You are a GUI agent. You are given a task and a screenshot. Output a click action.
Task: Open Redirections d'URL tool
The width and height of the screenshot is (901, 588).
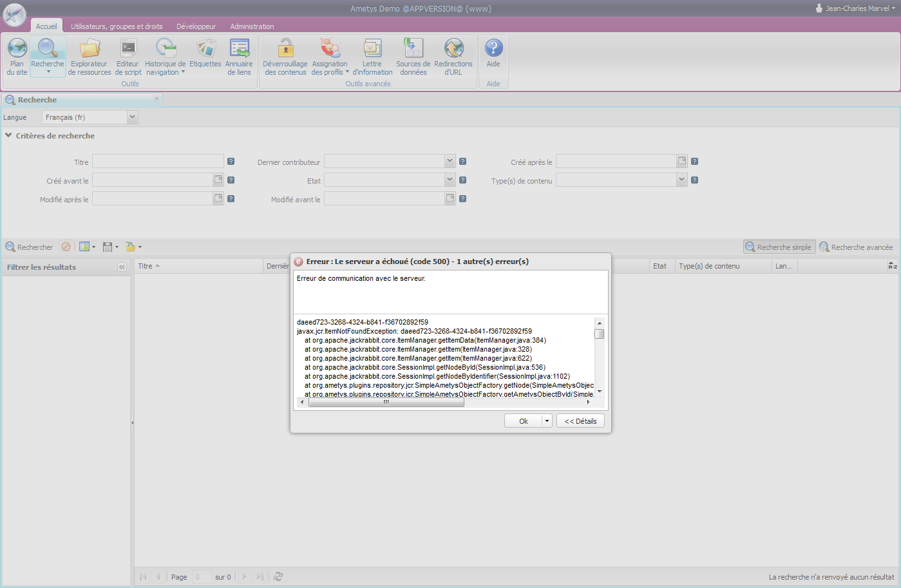pyautogui.click(x=453, y=57)
